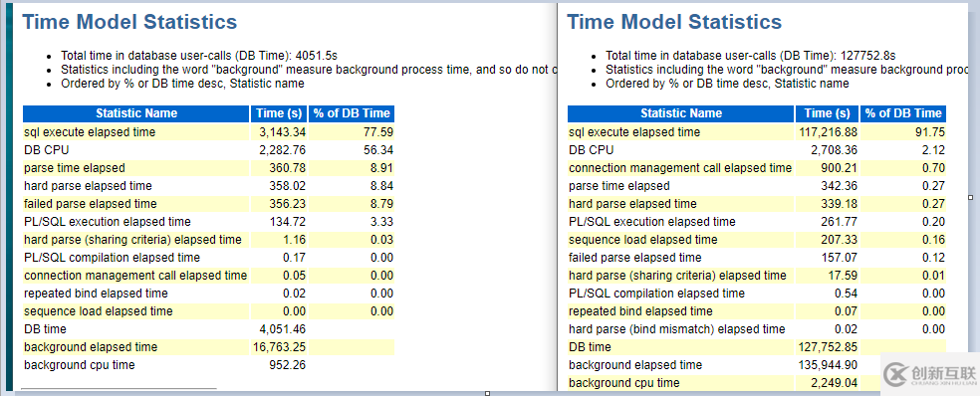Select left table Time (s) column header
This screenshot has width=980, height=396.
point(280,113)
